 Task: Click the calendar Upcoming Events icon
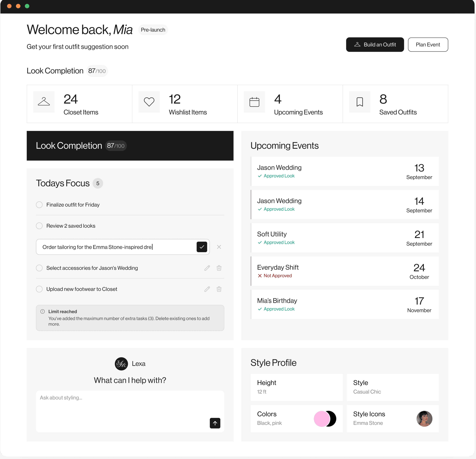pyautogui.click(x=254, y=102)
